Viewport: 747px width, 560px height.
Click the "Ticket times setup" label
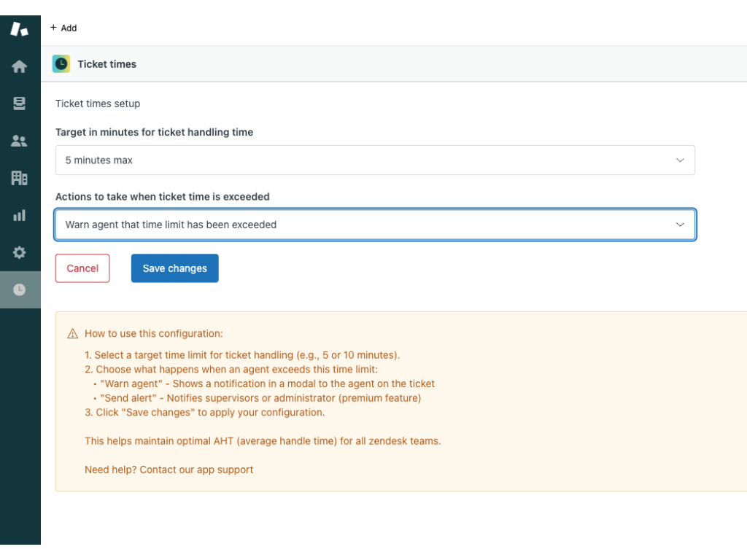click(98, 104)
